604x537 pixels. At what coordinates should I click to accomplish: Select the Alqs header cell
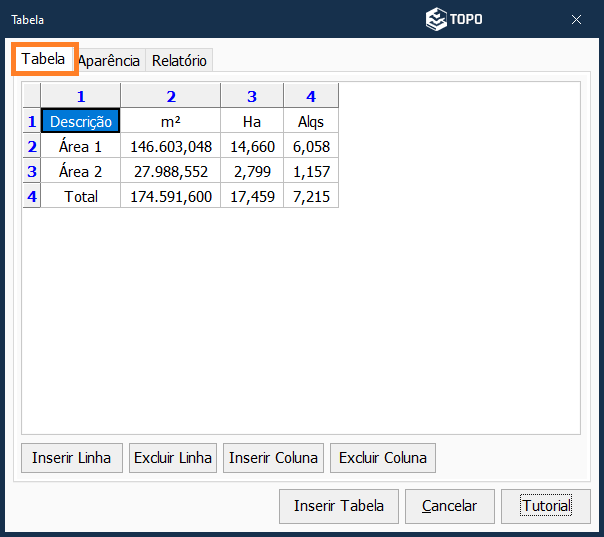pyautogui.click(x=311, y=121)
